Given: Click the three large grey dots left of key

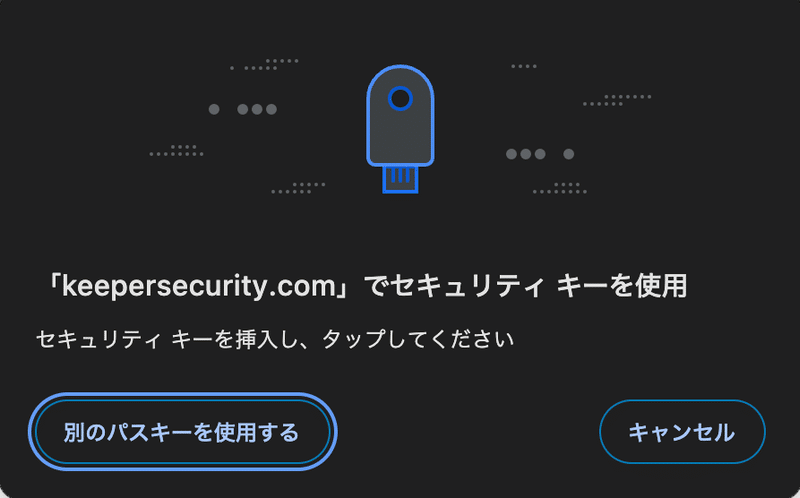Looking at the screenshot, I should (x=257, y=109).
